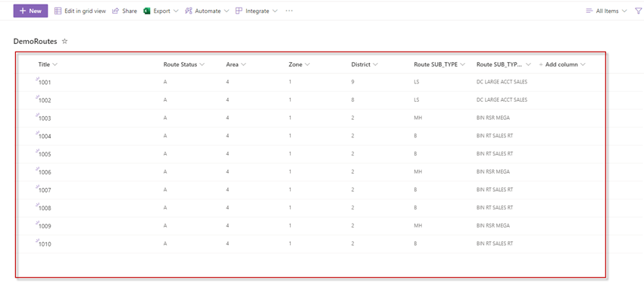Click the Share icon button
This screenshot has height=308, width=644.
[x=124, y=11]
